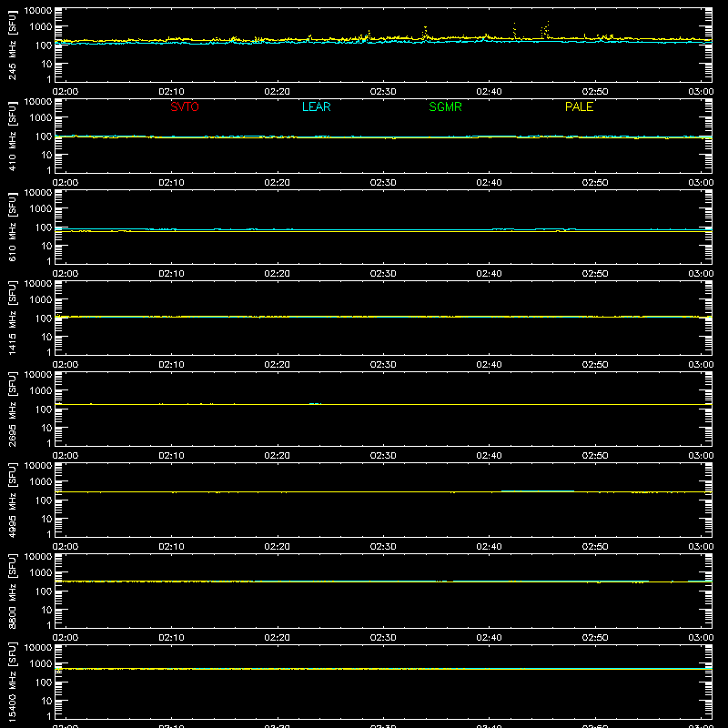Click the green SGMR station legend label

click(x=445, y=106)
